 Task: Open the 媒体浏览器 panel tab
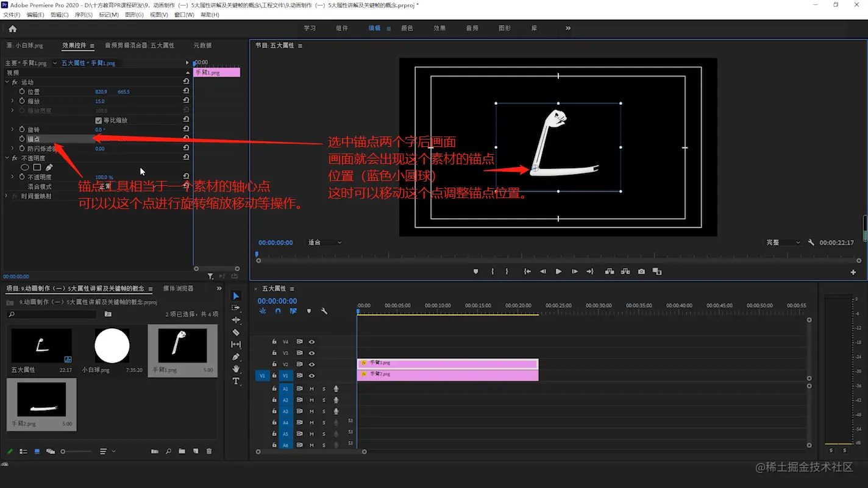tap(178, 289)
